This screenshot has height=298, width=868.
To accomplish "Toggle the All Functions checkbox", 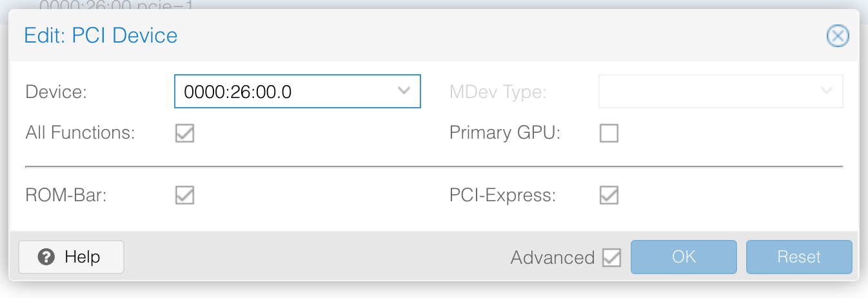I will coord(184,134).
